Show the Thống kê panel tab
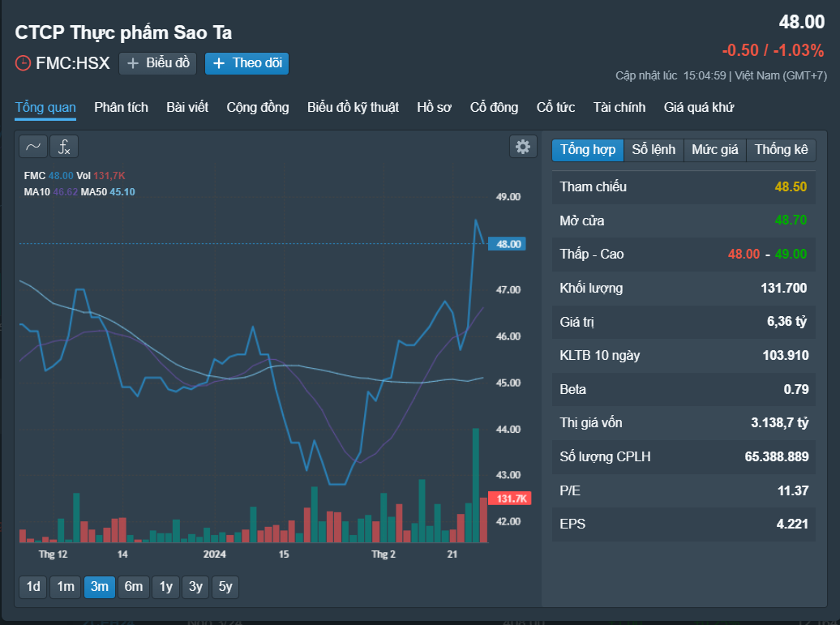This screenshot has width=840, height=625. click(781, 150)
